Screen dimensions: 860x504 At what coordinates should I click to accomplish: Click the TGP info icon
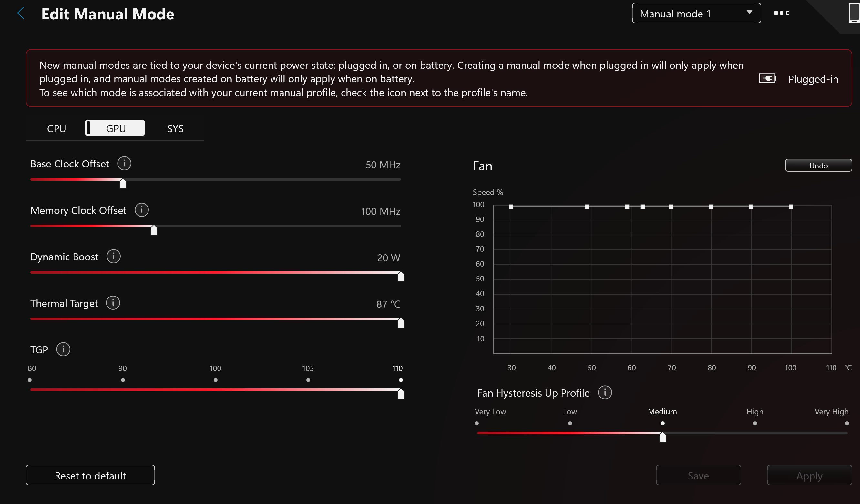tap(63, 349)
